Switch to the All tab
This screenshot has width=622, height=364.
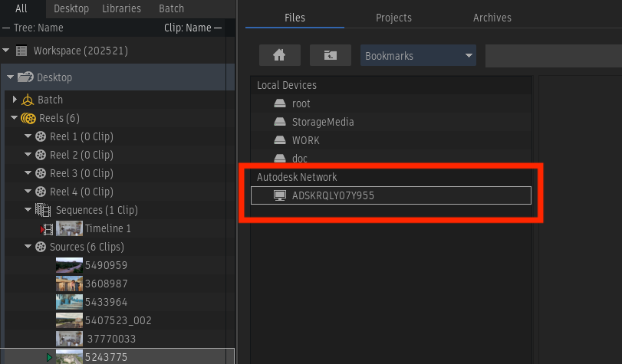click(x=21, y=8)
